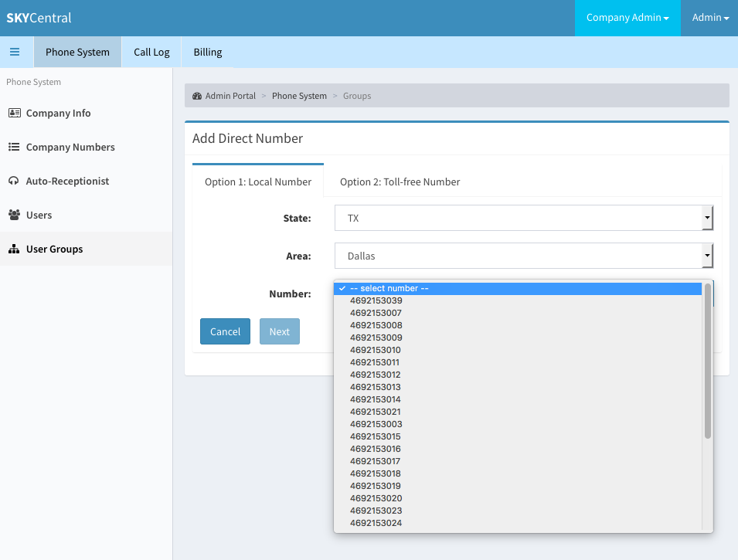738x560 pixels.
Task: Choose the '-- select number --' option
Action: tap(518, 288)
